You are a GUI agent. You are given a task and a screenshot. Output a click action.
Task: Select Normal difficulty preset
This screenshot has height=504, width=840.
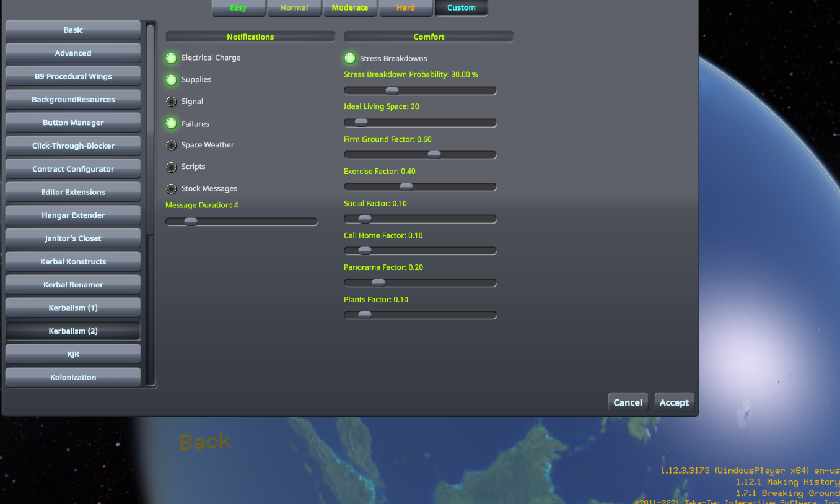294,8
